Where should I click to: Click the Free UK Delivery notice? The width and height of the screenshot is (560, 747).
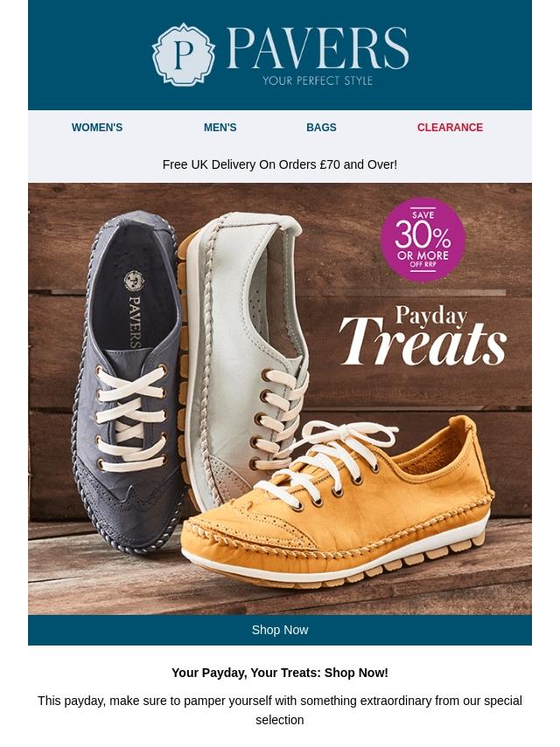pos(280,164)
